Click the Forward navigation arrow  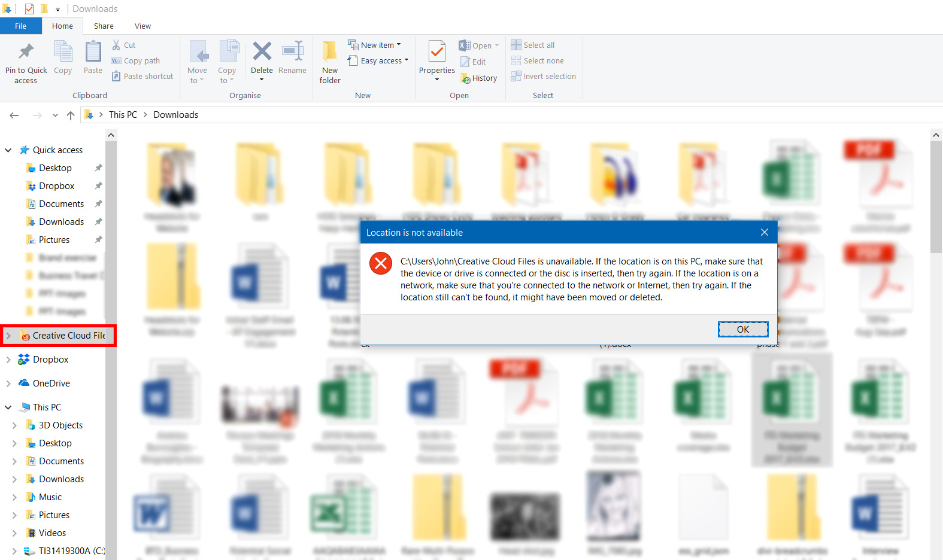[37, 115]
